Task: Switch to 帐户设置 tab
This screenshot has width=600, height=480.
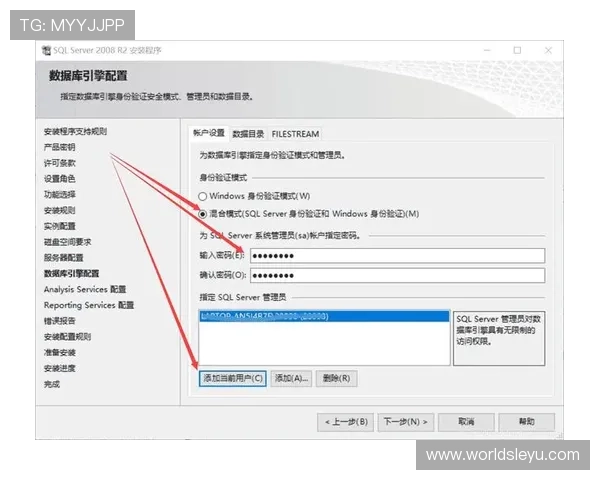Action: point(209,133)
